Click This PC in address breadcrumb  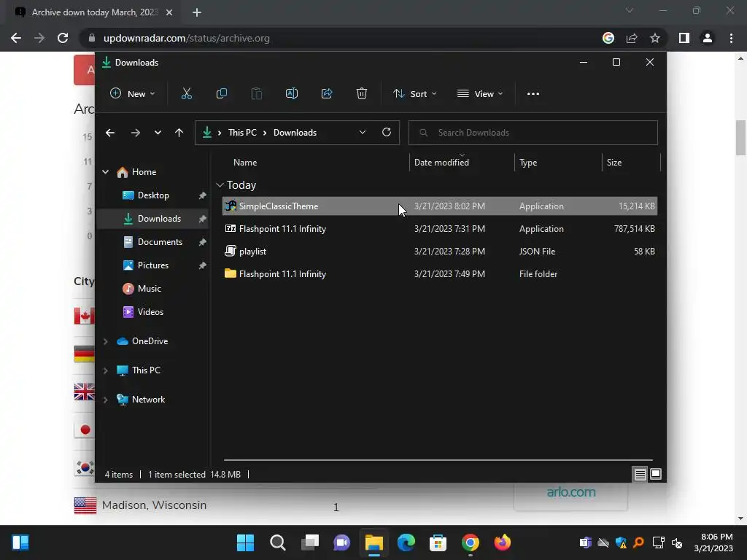pos(242,133)
